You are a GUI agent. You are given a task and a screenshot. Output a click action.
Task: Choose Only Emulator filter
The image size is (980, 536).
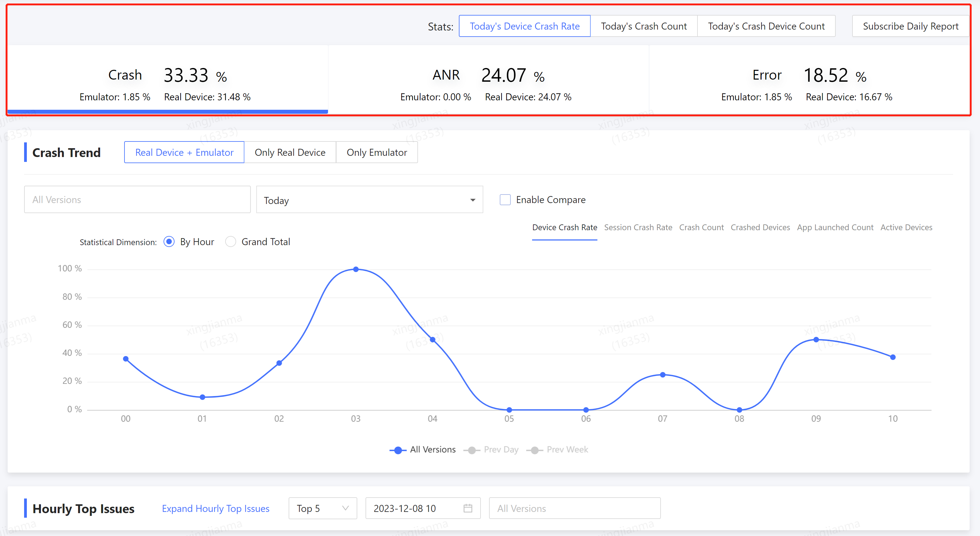point(377,152)
